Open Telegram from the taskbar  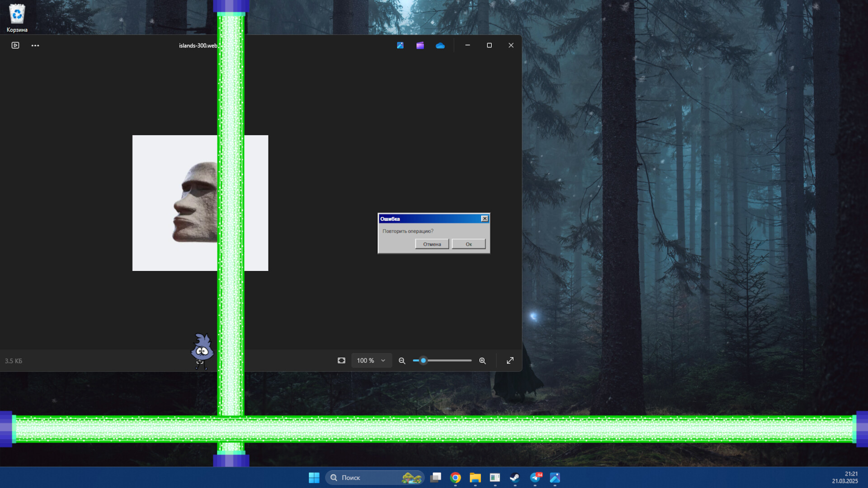pyautogui.click(x=535, y=478)
